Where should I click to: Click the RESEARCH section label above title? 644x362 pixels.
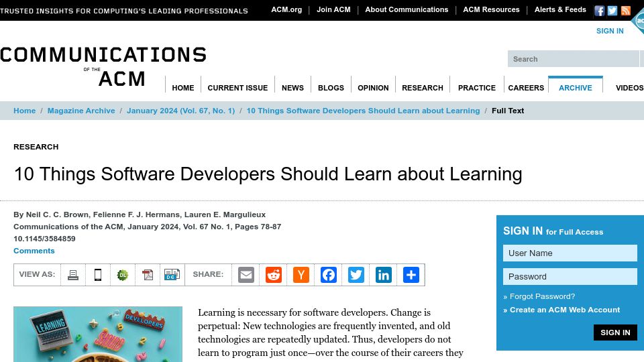click(36, 147)
